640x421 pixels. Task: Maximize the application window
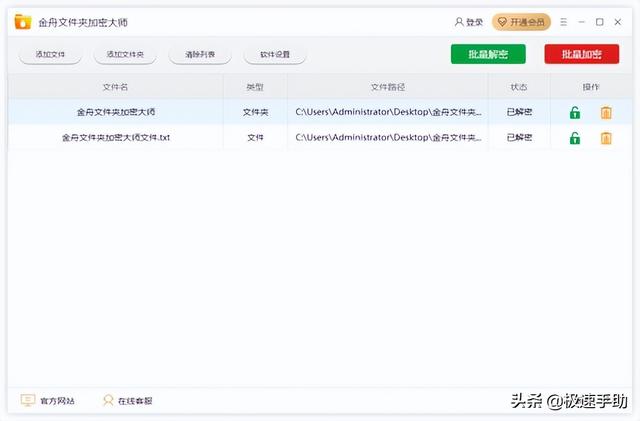coord(600,22)
